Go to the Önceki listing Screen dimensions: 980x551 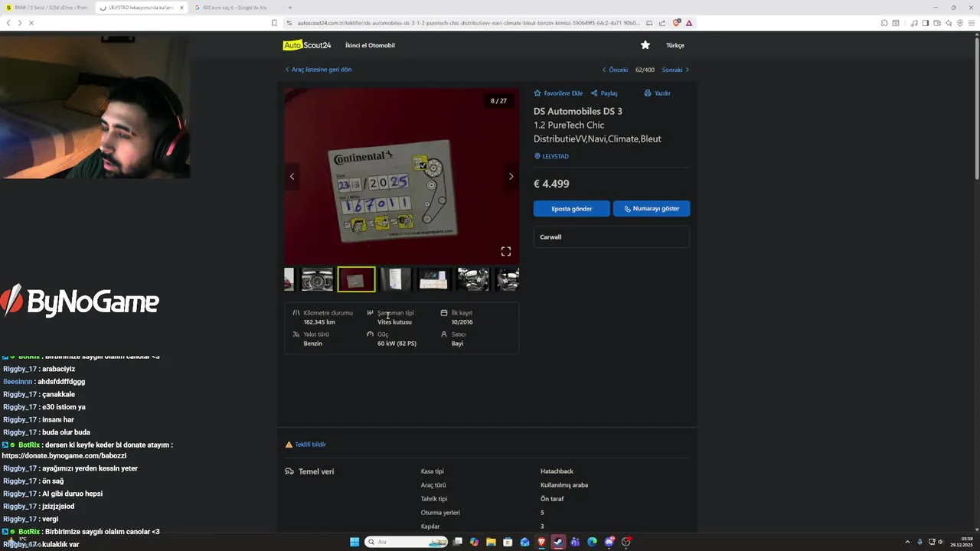click(616, 70)
